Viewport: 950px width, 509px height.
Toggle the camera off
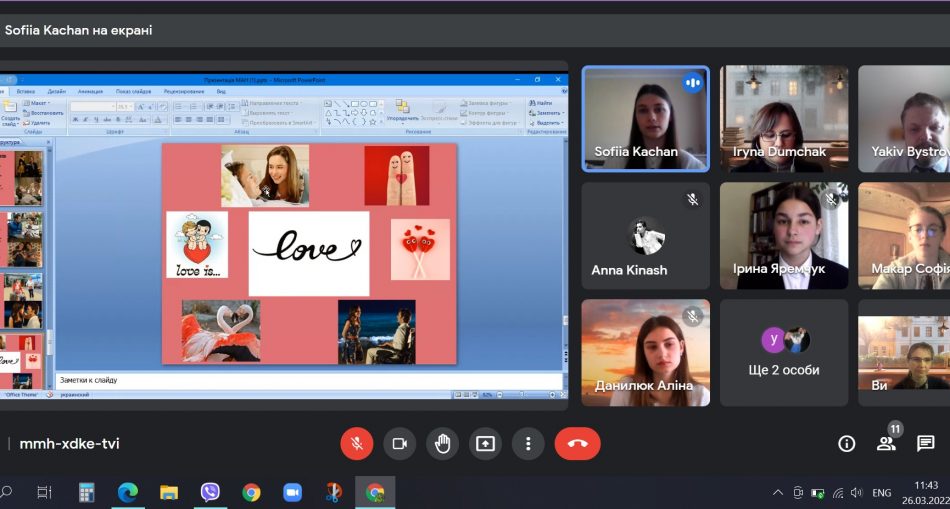pyautogui.click(x=399, y=443)
